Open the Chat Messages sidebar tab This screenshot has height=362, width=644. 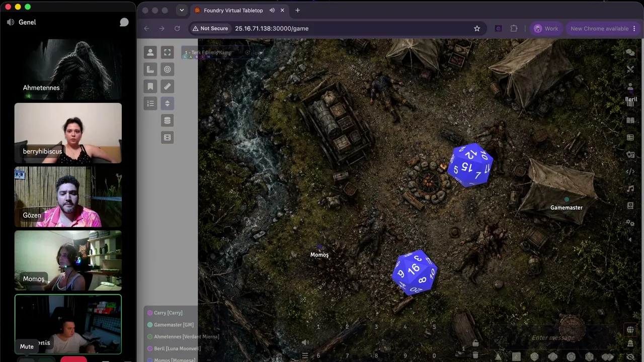(x=630, y=52)
